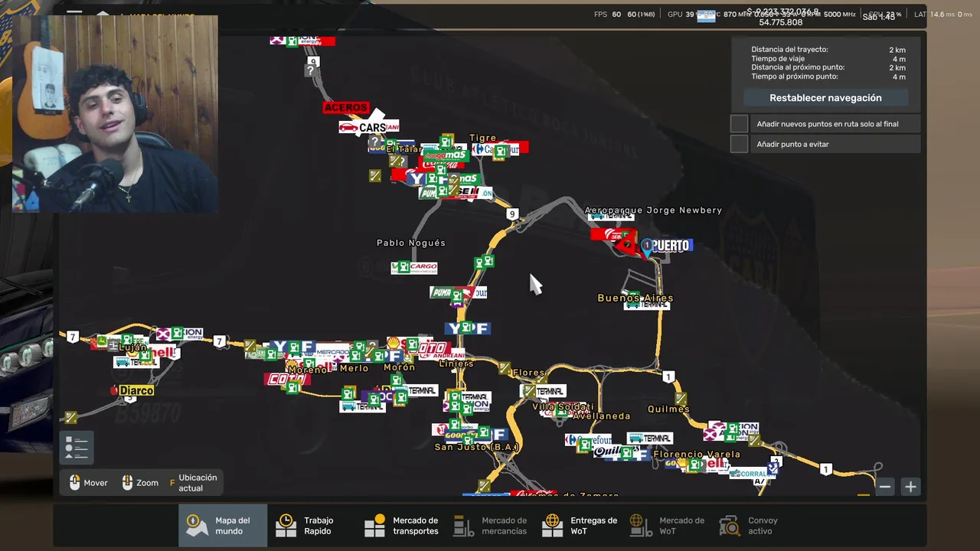This screenshot has width=980, height=551.
Task: Click the TERMINAL marker near Florencio Varela
Action: coord(650,439)
